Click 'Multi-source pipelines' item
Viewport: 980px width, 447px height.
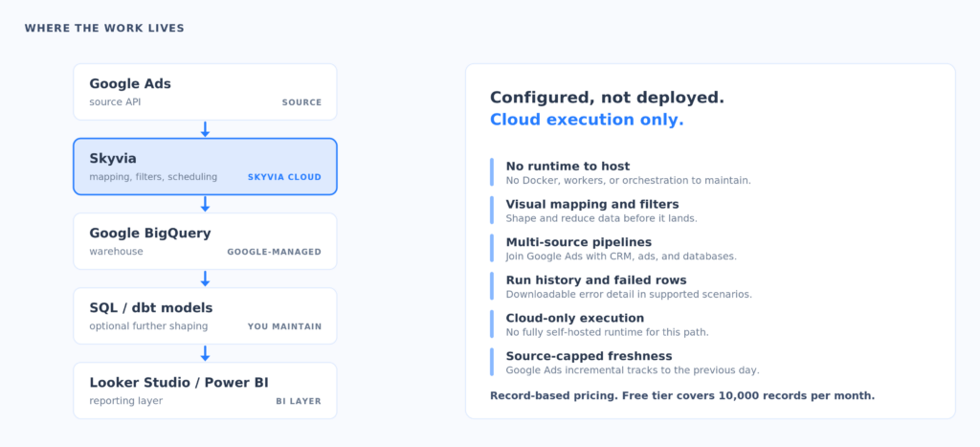tap(579, 242)
